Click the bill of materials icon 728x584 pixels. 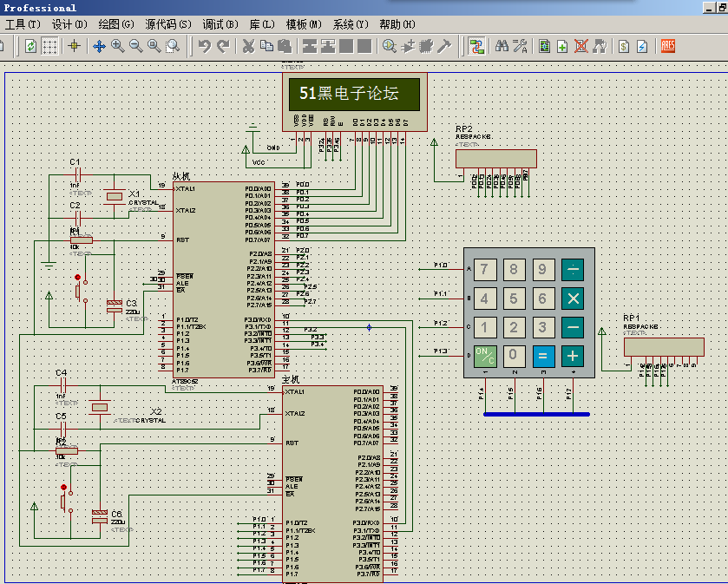(623, 46)
